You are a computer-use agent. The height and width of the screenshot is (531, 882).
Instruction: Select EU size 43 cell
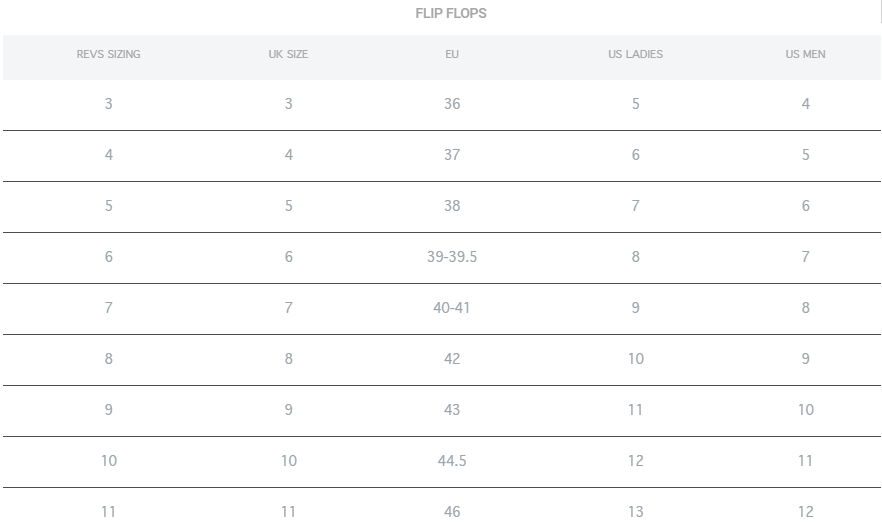coord(452,410)
